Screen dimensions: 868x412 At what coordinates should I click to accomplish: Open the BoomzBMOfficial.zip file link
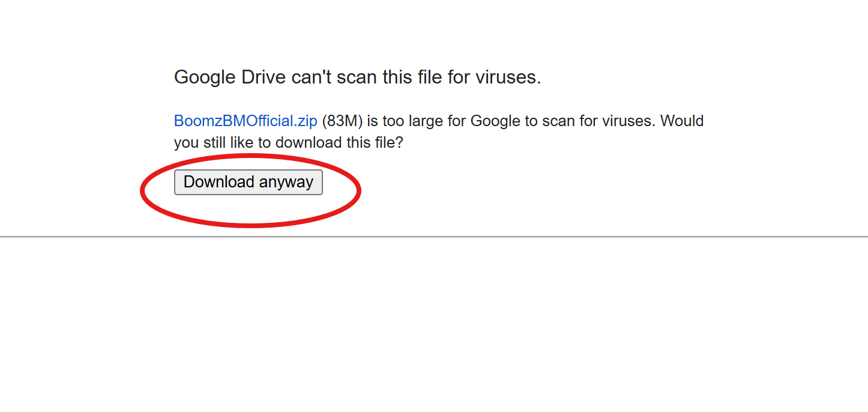pos(245,121)
